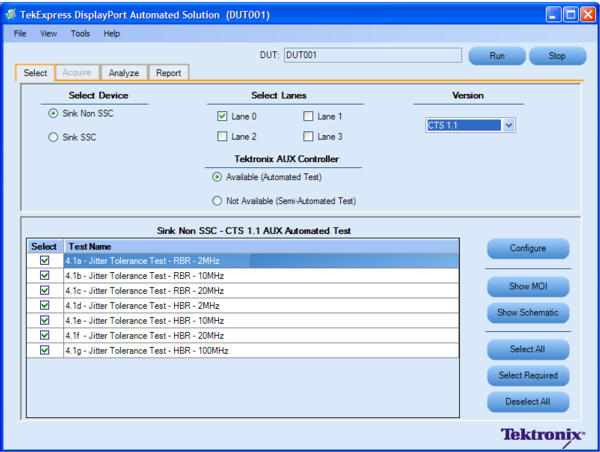This screenshot has height=452, width=600.
Task: Click the Select column header
Action: [x=44, y=246]
